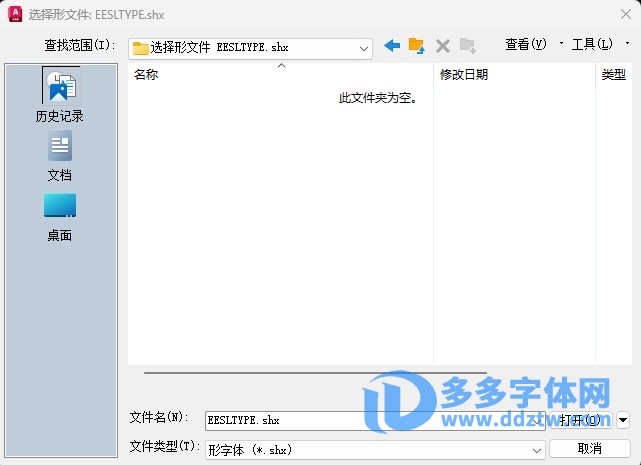This screenshot has width=641, height=465.
Task: Open the 工具(L) menu
Action: coord(591,45)
